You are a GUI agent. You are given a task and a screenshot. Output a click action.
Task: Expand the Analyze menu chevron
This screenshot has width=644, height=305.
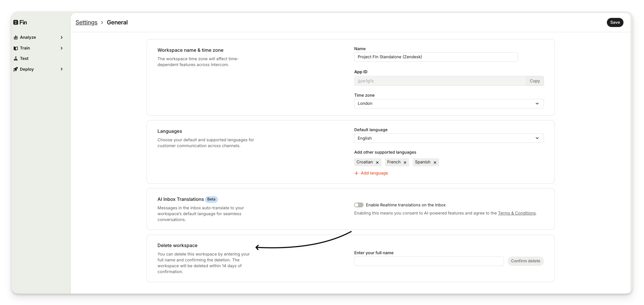62,37
